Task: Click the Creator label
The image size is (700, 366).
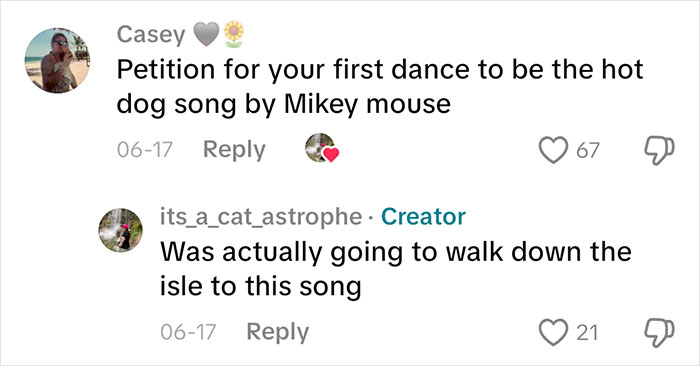Action: click(x=423, y=217)
